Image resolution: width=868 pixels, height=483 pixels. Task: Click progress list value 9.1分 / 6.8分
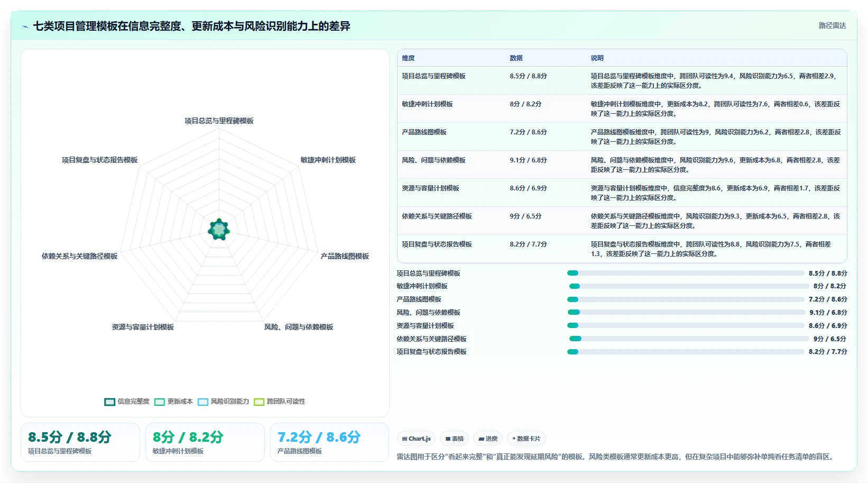coord(828,313)
